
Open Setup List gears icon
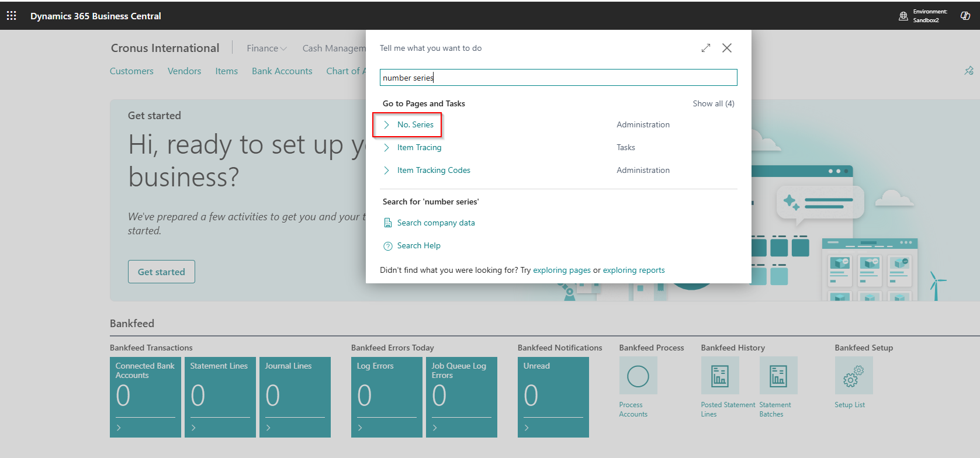[x=854, y=376]
